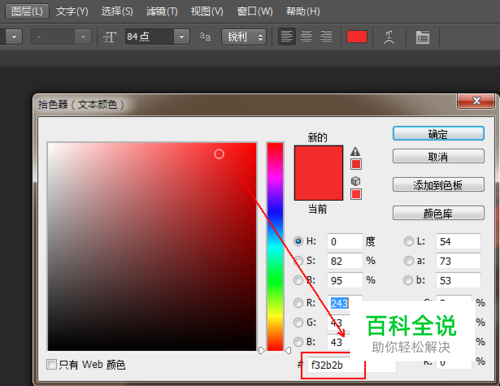The width and height of the screenshot is (500, 386).
Task: Open the 图层(L) menu
Action: [x=27, y=11]
